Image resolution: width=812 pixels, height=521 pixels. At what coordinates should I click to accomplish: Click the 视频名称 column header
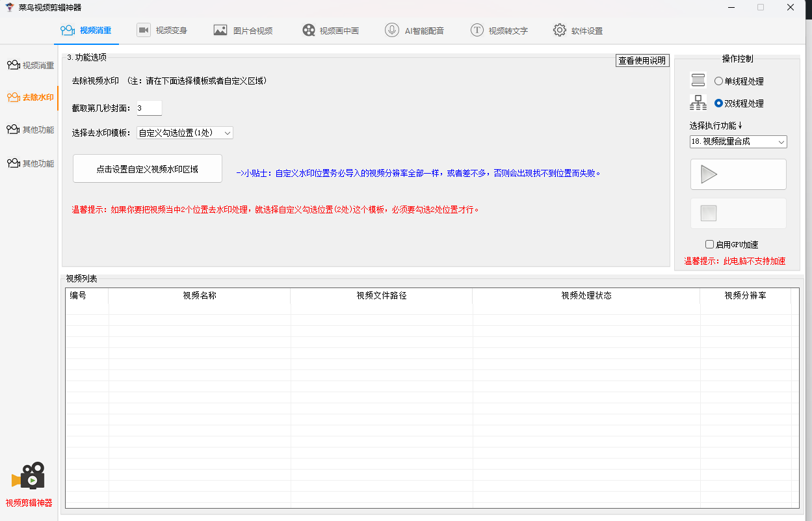(x=199, y=295)
